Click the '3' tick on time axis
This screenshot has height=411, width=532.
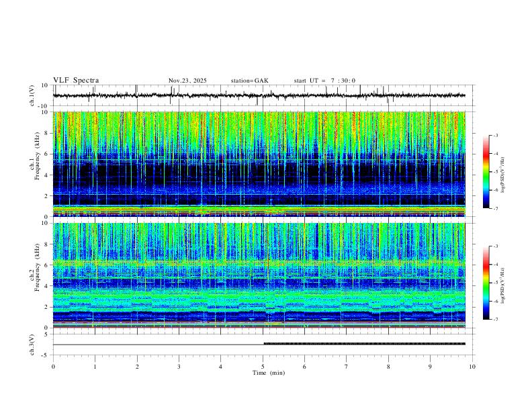179,367
